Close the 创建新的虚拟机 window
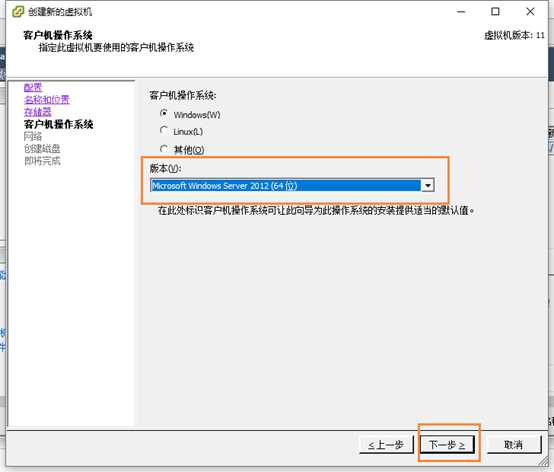 tap(530, 12)
